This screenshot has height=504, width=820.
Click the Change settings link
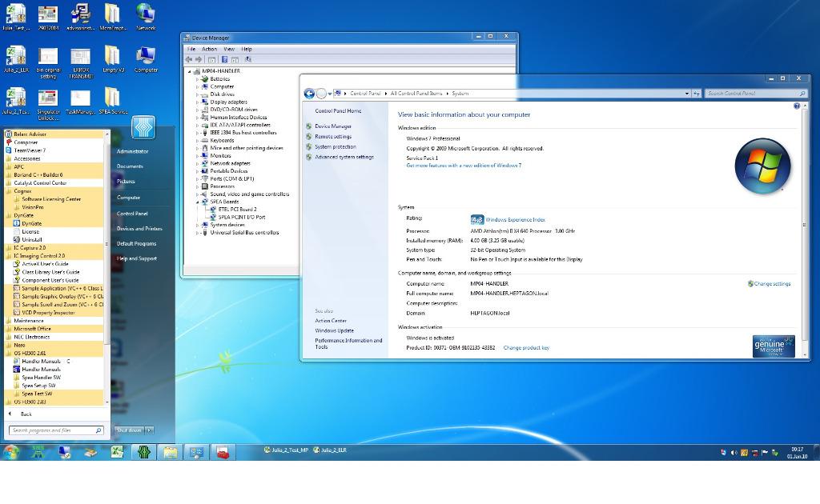click(771, 284)
